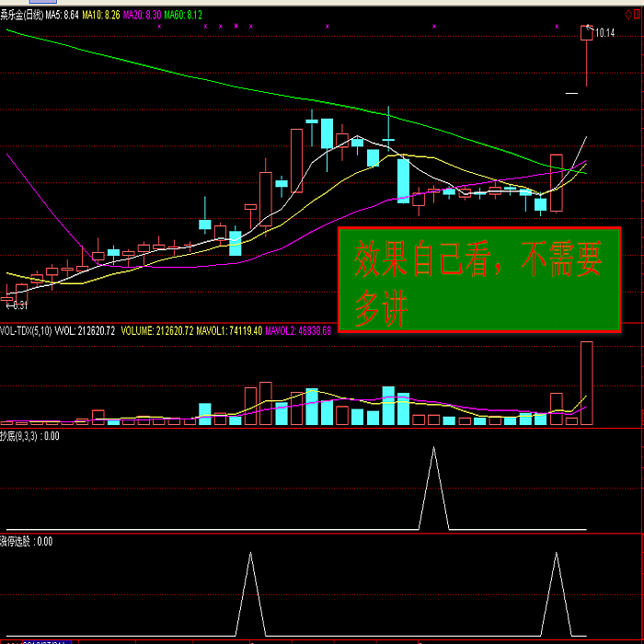
Task: Click the second 涨停选股 signal peak
Action: point(557,556)
